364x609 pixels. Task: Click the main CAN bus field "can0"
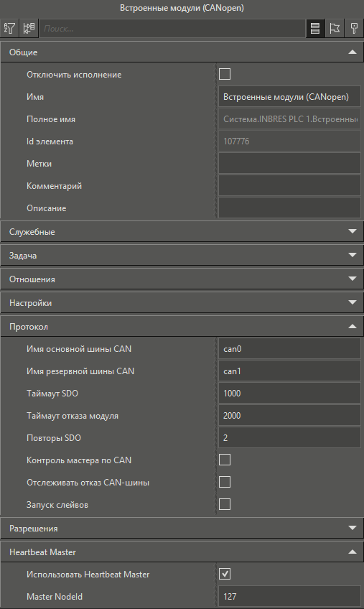(289, 349)
